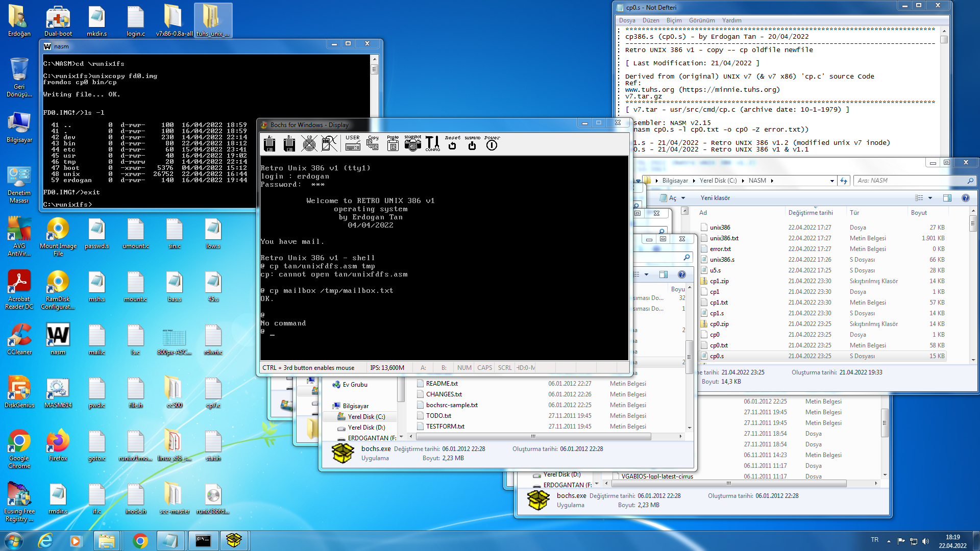Open the DiskGenius desktop shortcut

[19, 392]
